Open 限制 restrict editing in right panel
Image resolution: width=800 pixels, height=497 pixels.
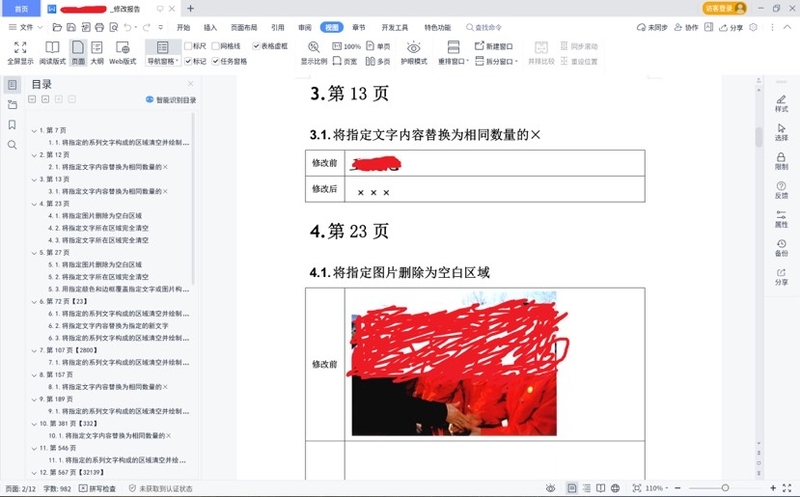coord(781,161)
